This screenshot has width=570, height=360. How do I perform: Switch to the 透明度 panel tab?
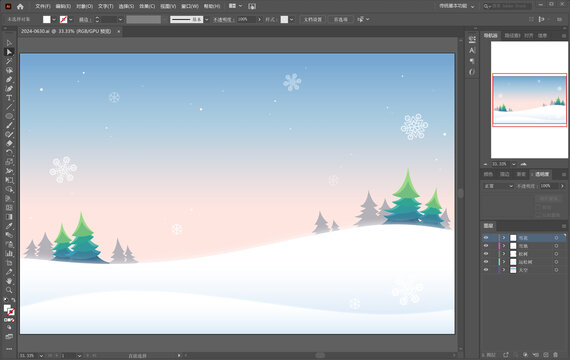tap(542, 174)
